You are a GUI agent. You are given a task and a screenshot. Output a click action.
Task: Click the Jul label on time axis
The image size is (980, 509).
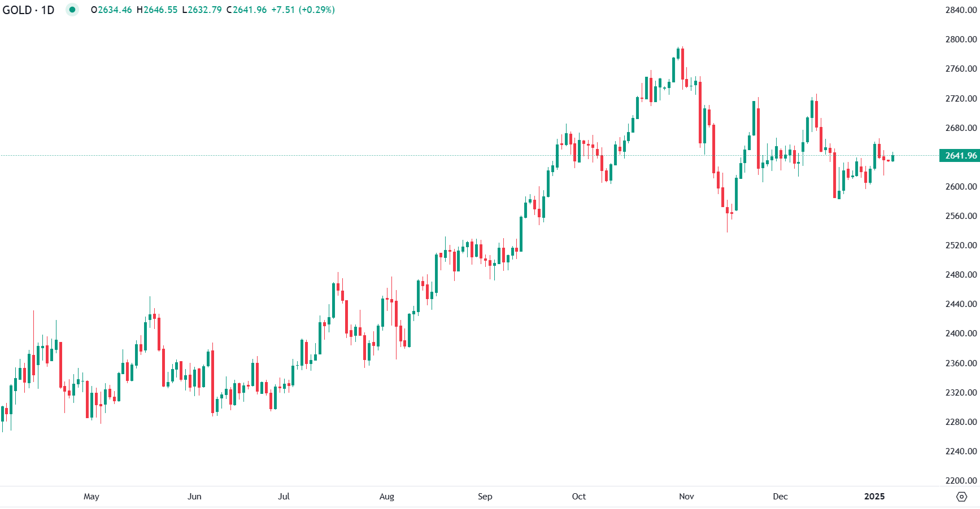(284, 497)
